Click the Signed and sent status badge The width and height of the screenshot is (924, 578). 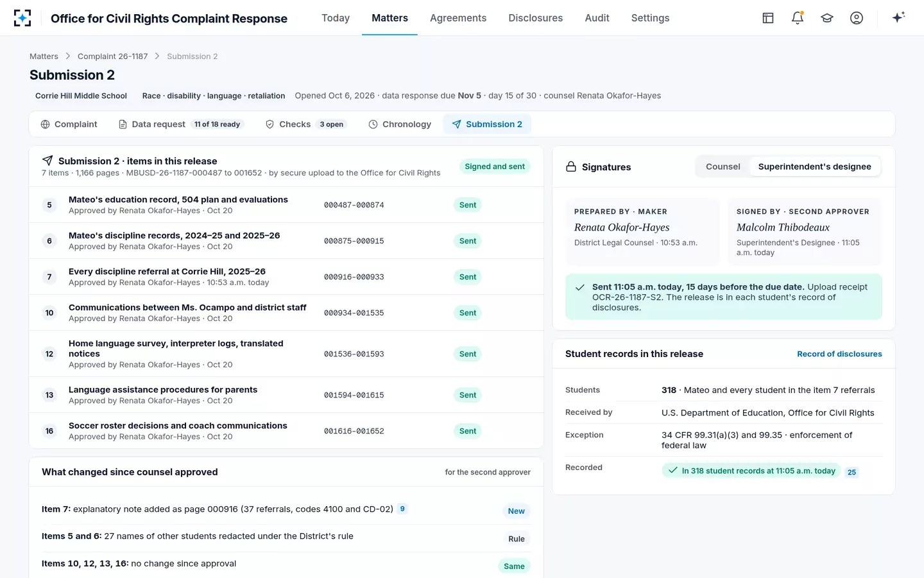[495, 166]
